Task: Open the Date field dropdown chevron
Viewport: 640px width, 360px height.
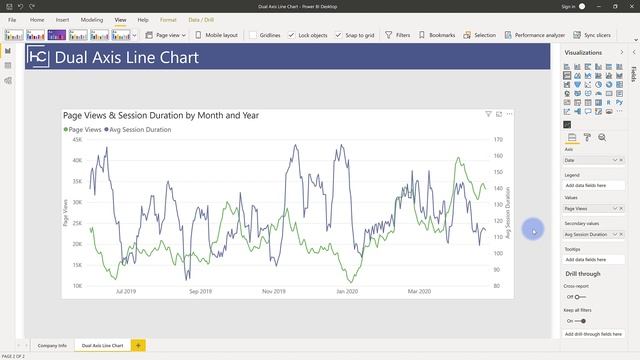Action: tap(615, 160)
